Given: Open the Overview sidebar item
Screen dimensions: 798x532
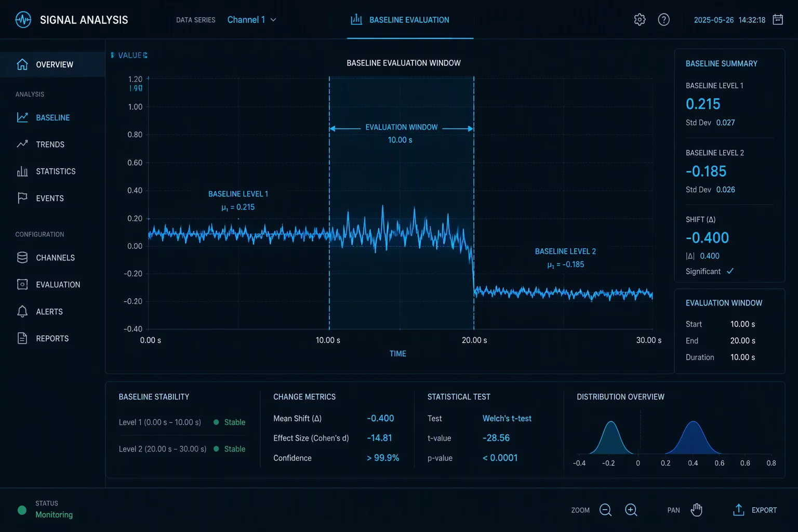Looking at the screenshot, I should click(52, 64).
